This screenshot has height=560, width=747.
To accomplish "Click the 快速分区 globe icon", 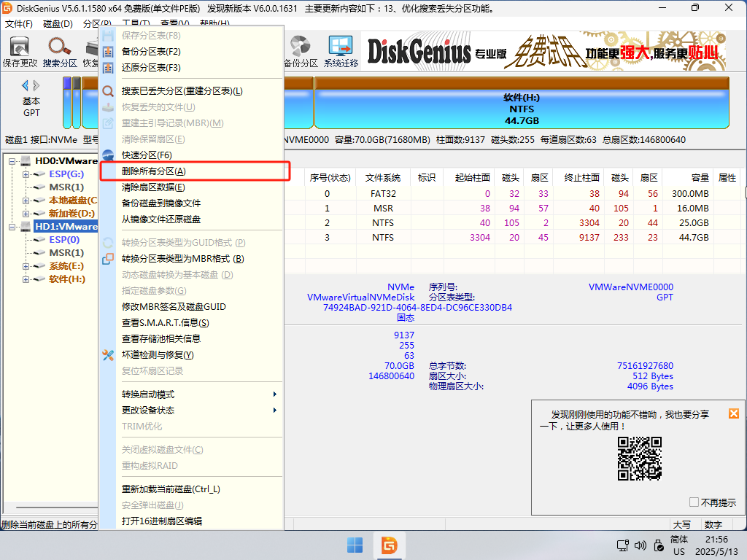I will tap(108, 155).
